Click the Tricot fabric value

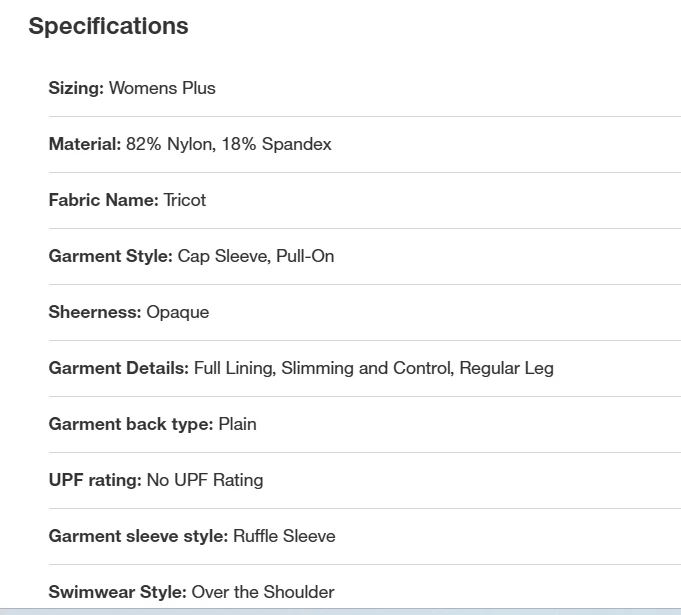[185, 200]
